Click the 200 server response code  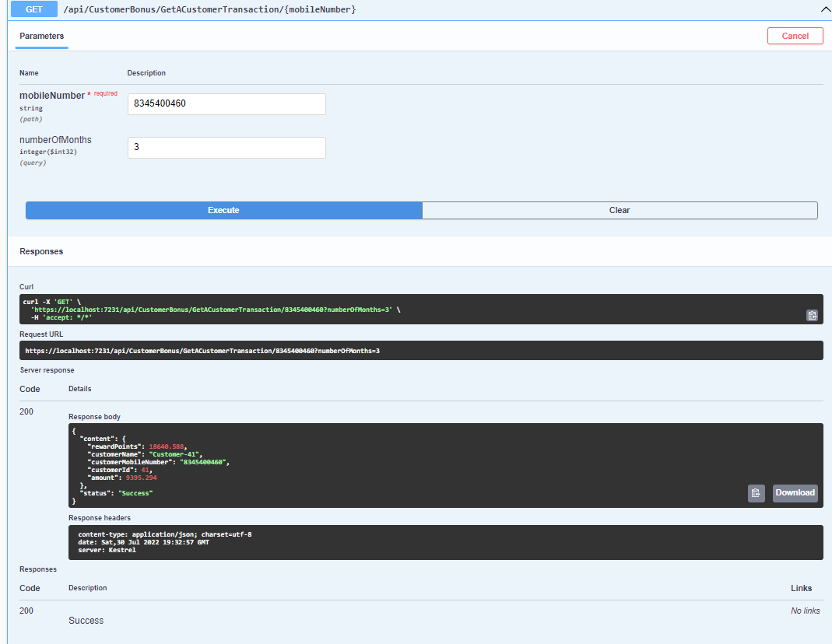point(26,411)
